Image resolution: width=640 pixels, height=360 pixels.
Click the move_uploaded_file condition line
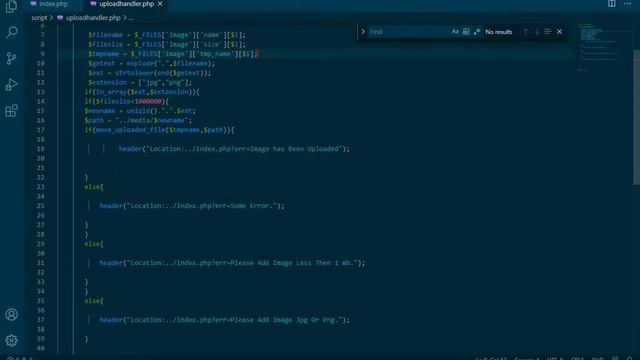click(x=159, y=130)
